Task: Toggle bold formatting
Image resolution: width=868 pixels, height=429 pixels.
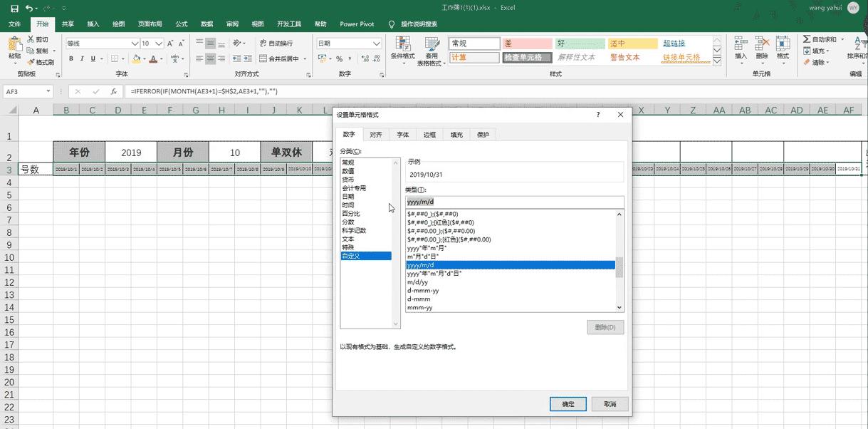Action: point(71,58)
